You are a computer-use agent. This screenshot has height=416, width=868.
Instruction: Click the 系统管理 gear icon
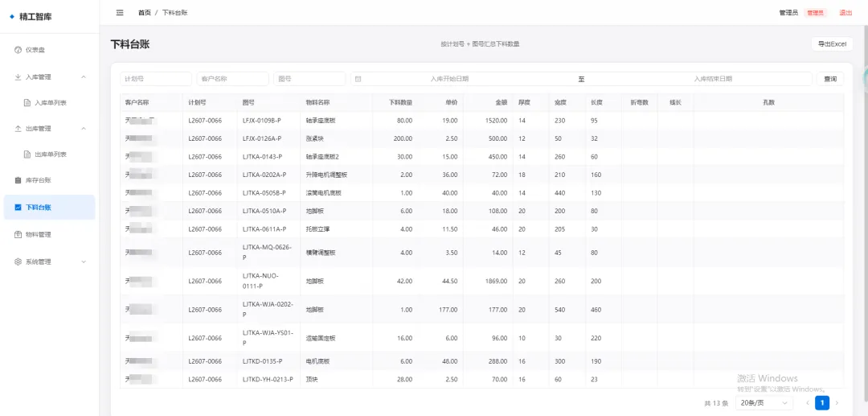(x=18, y=262)
